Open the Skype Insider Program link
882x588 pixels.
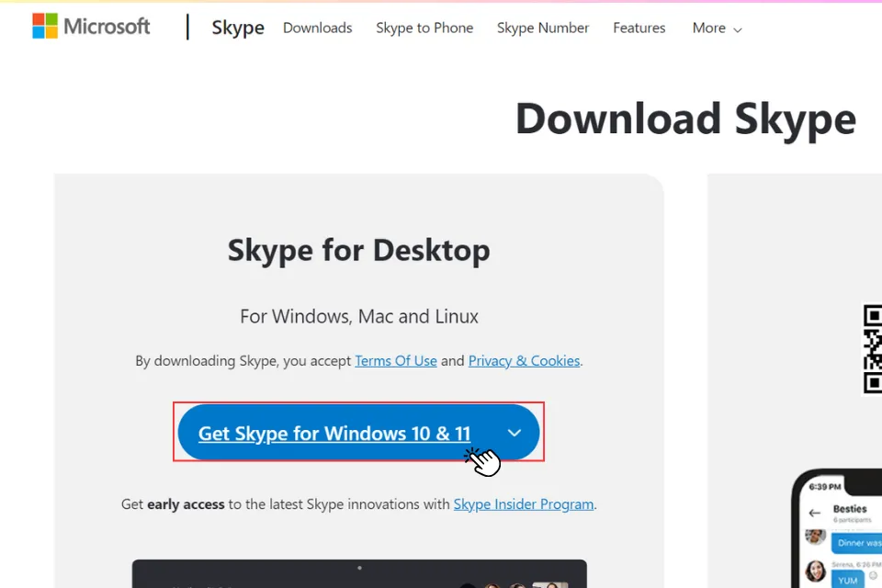click(524, 503)
